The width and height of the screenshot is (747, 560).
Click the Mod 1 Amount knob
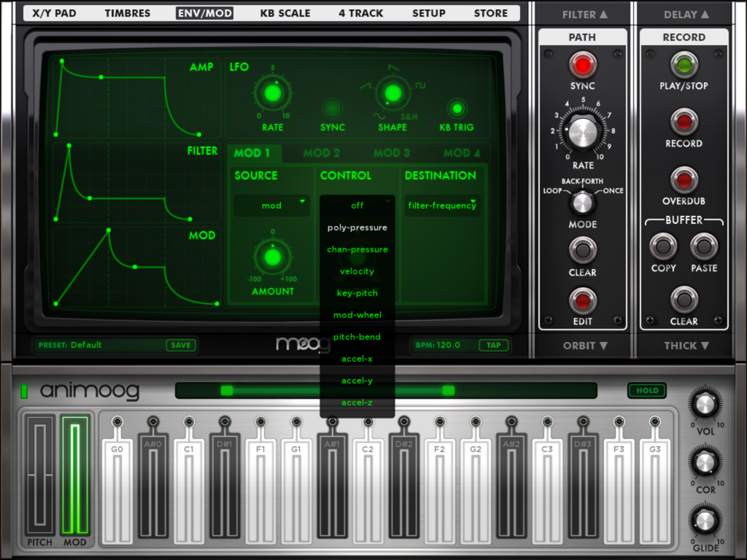point(273,257)
